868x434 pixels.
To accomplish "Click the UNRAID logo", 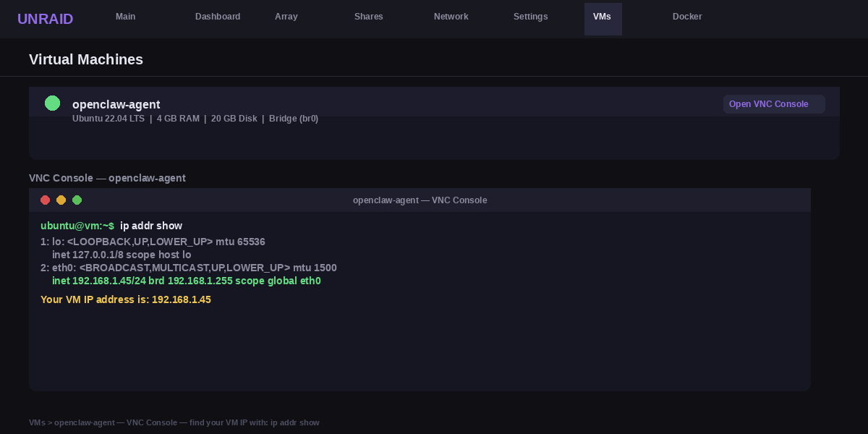I will (x=45, y=19).
